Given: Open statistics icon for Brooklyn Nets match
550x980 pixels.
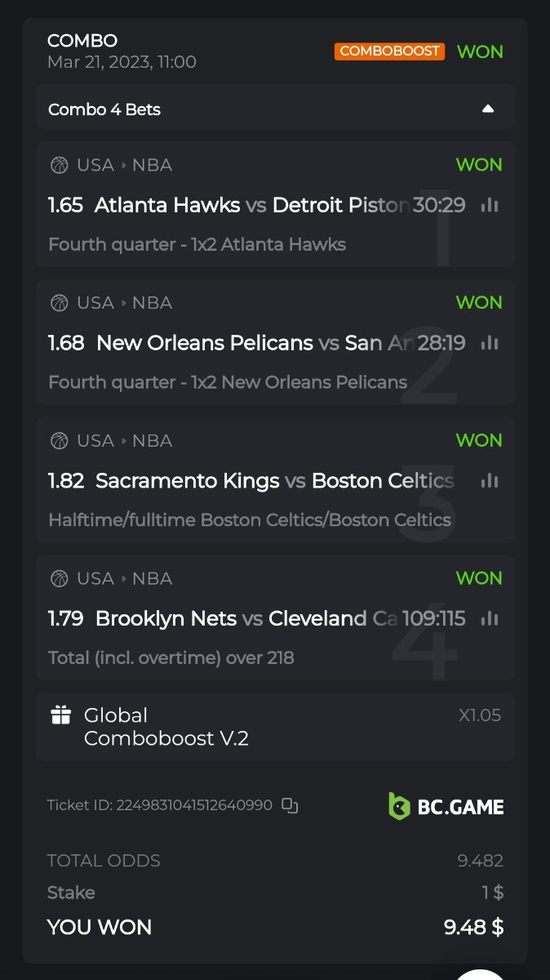Looking at the screenshot, I should pyautogui.click(x=490, y=619).
